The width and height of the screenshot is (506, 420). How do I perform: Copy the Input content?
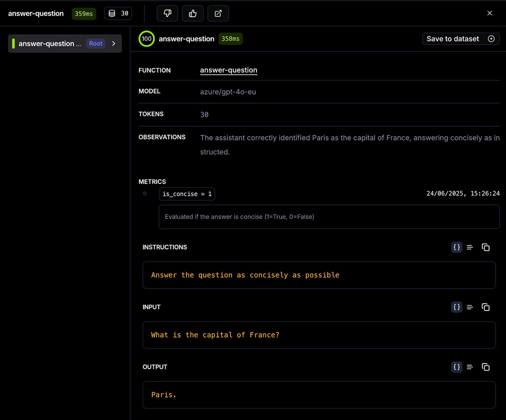click(x=485, y=307)
